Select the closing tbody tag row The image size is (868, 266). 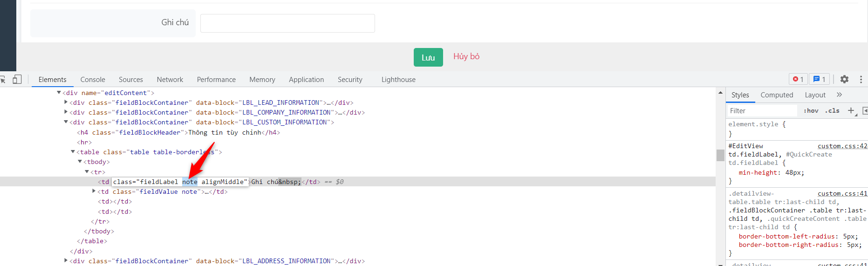99,231
